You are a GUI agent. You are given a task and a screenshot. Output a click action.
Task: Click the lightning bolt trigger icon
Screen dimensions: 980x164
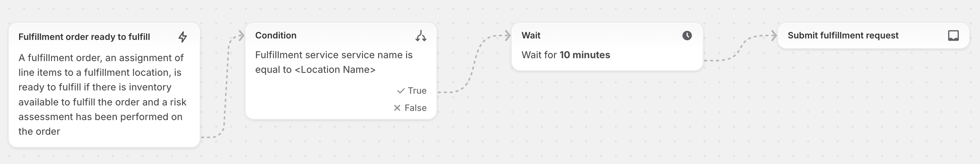pyautogui.click(x=183, y=37)
